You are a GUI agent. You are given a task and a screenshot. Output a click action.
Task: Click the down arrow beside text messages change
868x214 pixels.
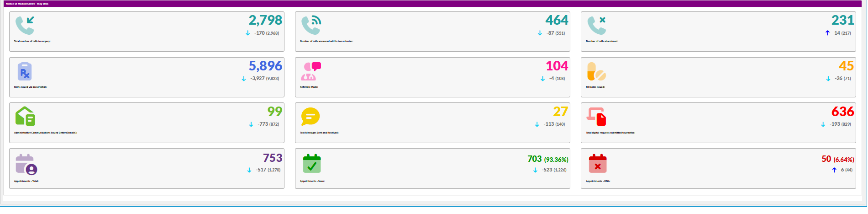537,124
